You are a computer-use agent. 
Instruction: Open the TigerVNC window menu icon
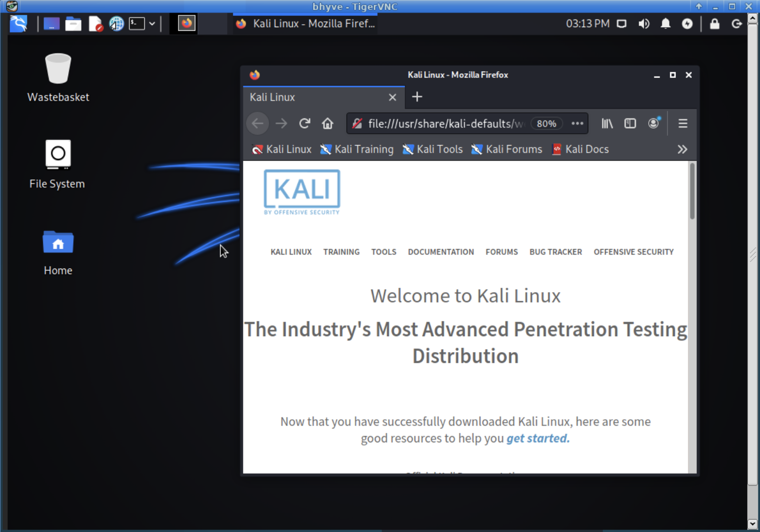tap(11, 6)
